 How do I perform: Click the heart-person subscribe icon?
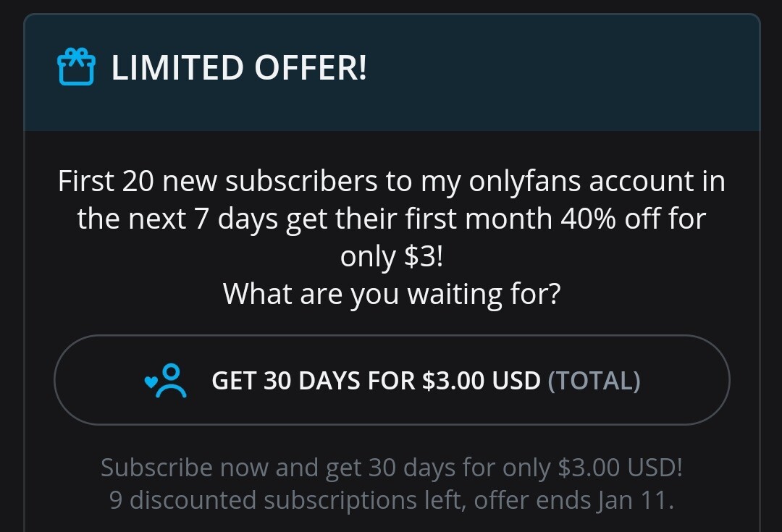tap(167, 380)
